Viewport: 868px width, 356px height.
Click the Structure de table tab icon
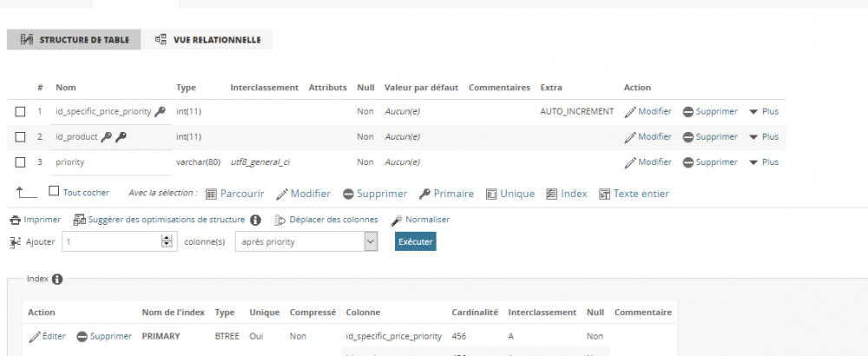click(x=27, y=40)
